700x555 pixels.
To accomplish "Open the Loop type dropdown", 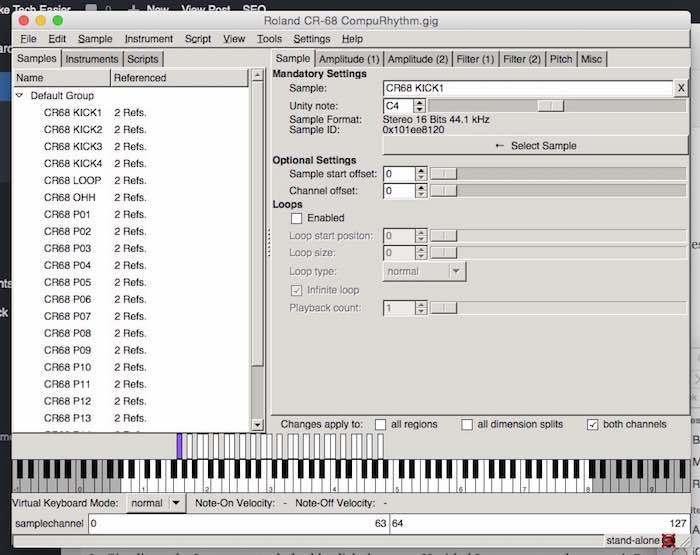I will pos(424,271).
